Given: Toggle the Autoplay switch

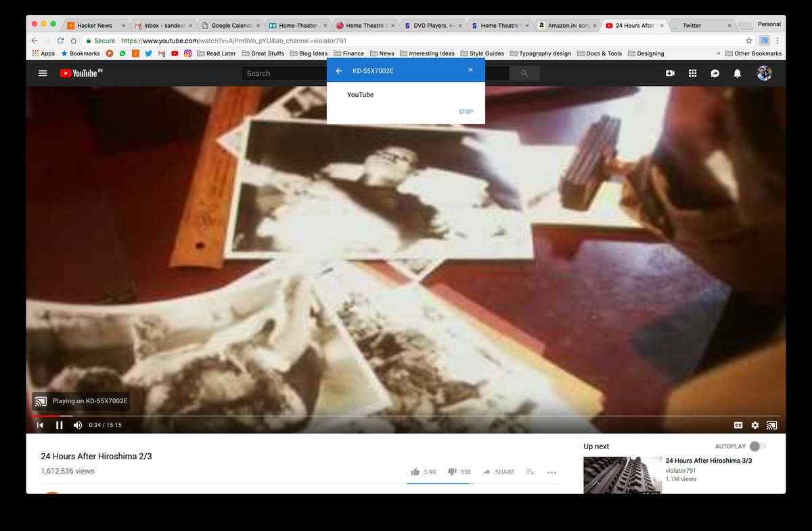Looking at the screenshot, I should (x=758, y=446).
